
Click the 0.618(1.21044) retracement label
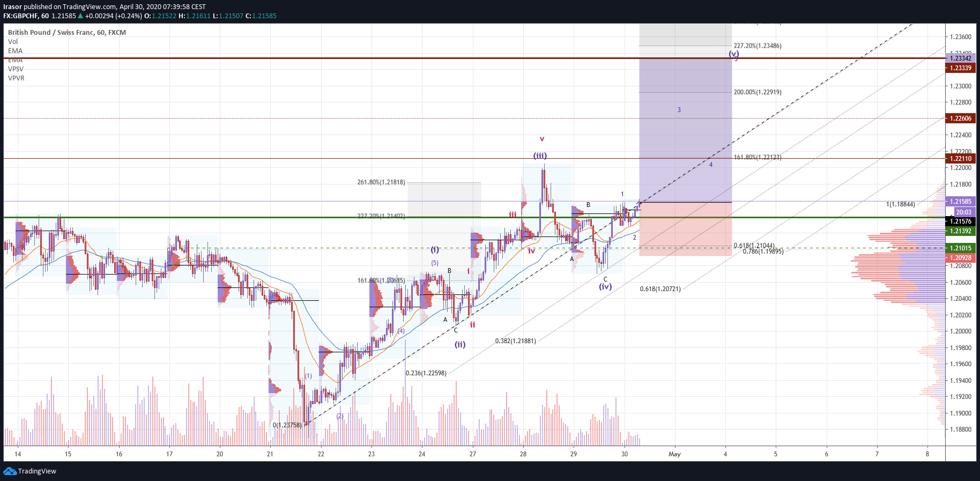click(754, 246)
